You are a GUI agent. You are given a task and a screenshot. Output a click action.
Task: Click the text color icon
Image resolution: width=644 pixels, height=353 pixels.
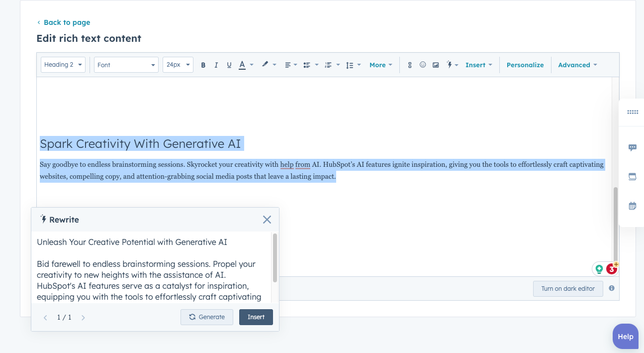[242, 65]
